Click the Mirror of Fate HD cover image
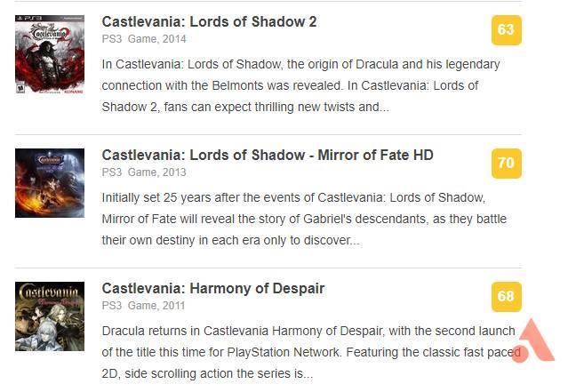568x392 pixels. [50, 183]
